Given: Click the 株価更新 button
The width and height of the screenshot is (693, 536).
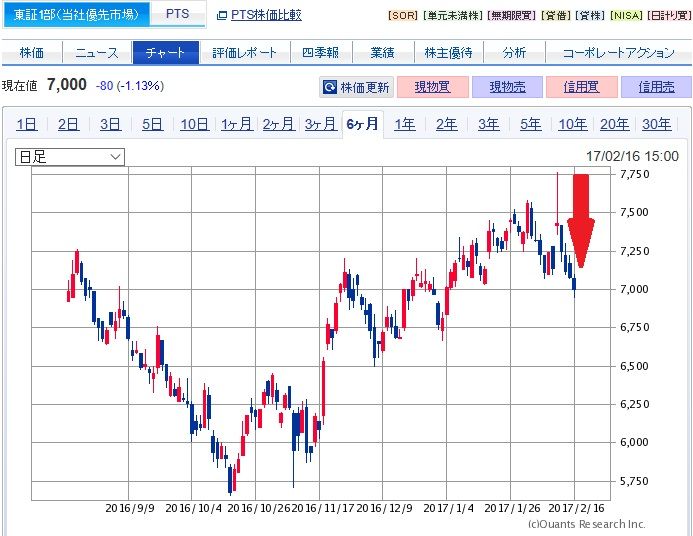Looking at the screenshot, I should pyautogui.click(x=356, y=87).
